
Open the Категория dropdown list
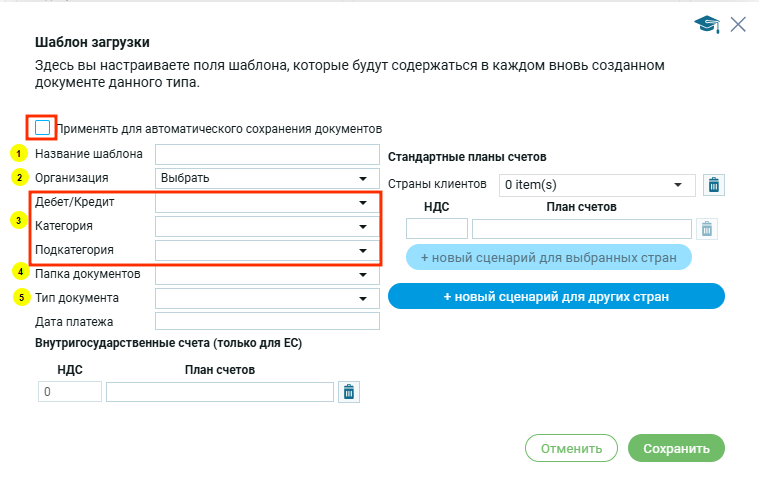[267, 227]
